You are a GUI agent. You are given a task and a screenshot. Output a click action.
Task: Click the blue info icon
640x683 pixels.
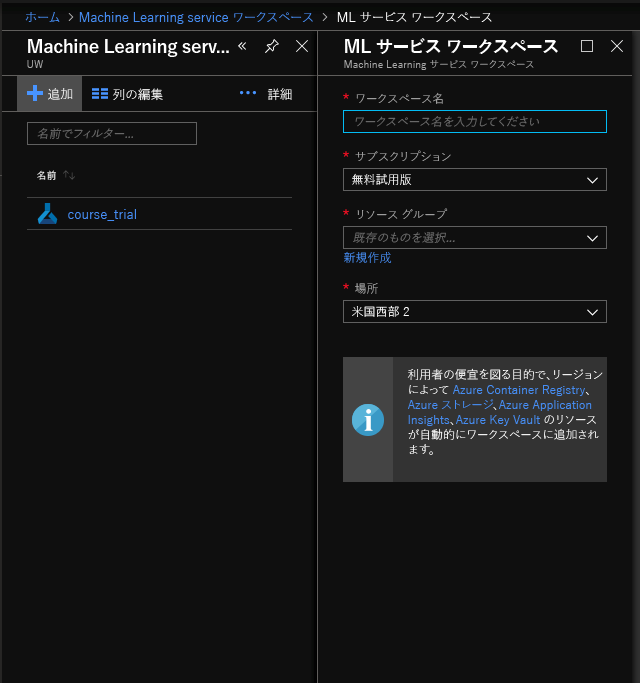(368, 420)
